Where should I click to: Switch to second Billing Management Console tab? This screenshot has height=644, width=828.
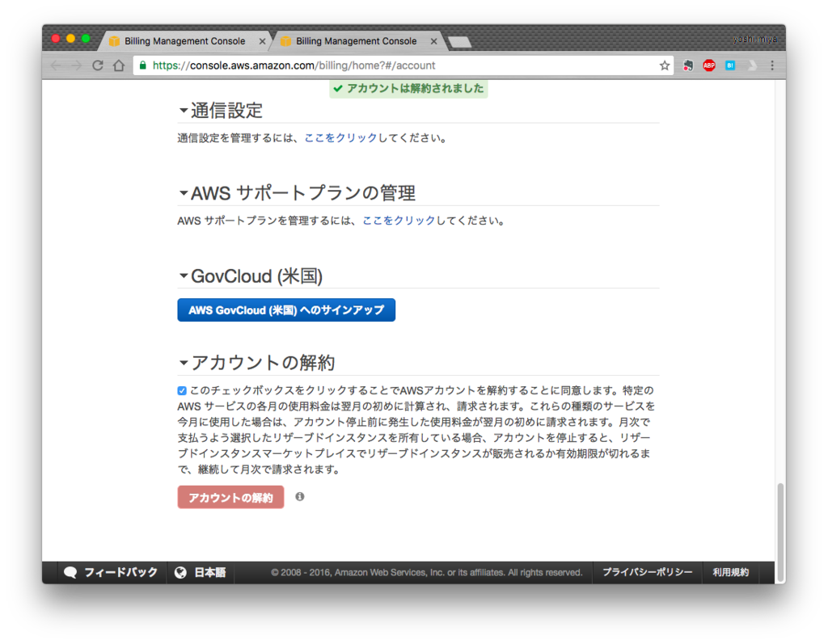[x=356, y=40]
